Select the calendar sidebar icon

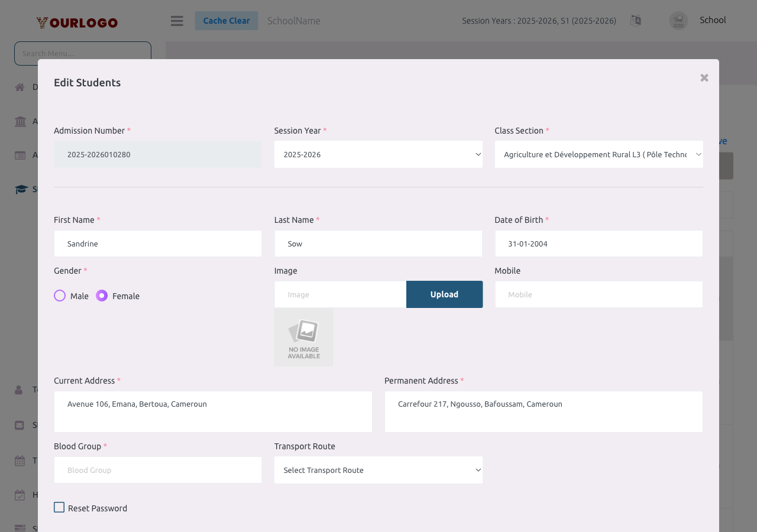(x=20, y=460)
